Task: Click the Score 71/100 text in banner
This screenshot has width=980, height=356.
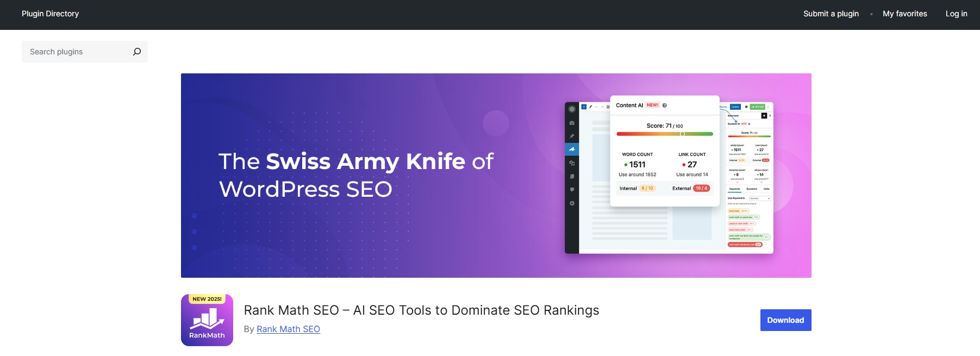Action: click(664, 126)
